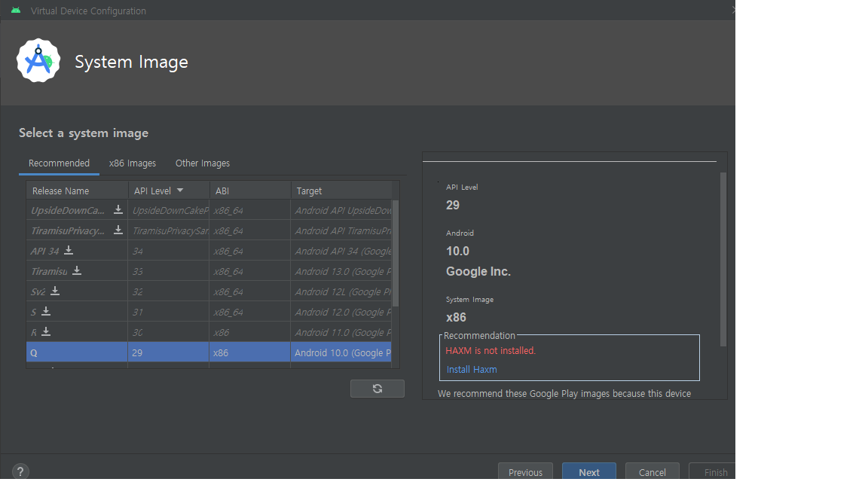
Task: Click the HAXM is not installed message
Action: [491, 350]
